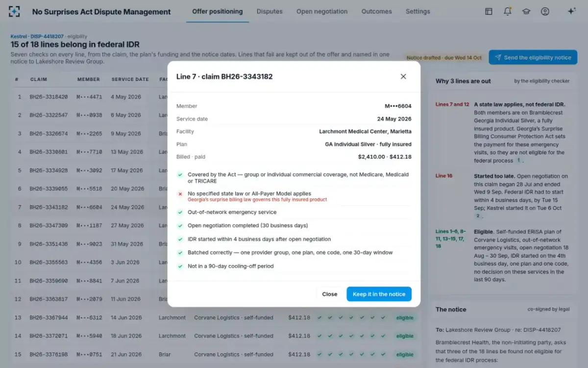The height and width of the screenshot is (368, 588).
Task: Click the green 'Lines 1–6, 8–11' eligible label
Action: click(451, 239)
